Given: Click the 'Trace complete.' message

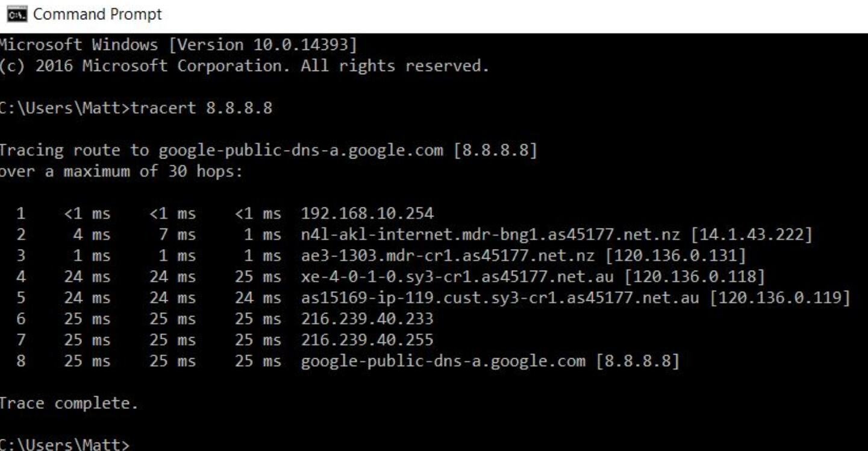Looking at the screenshot, I should [x=68, y=403].
